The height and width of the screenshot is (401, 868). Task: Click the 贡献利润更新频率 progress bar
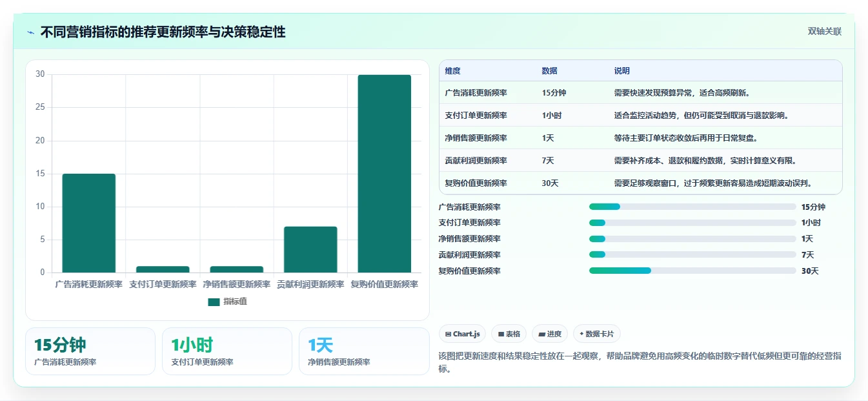[692, 255]
